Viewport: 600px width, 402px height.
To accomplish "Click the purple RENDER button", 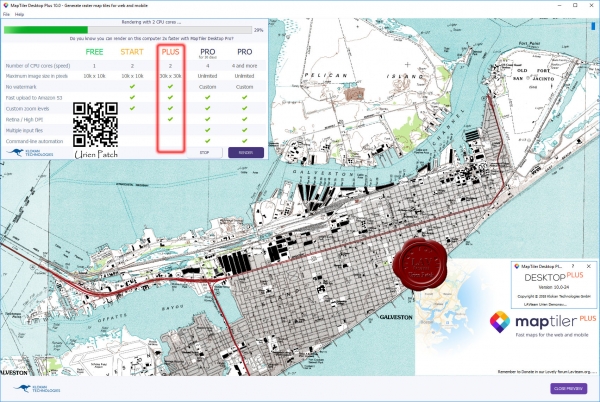I will 246,153.
